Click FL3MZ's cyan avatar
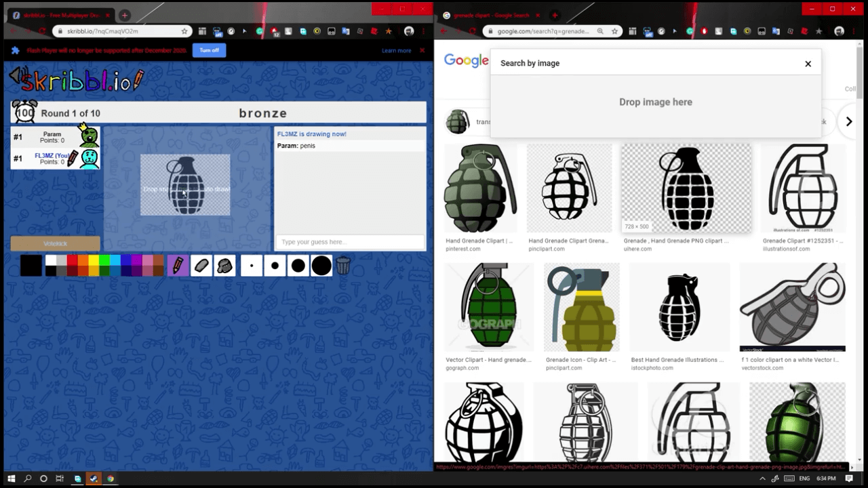The width and height of the screenshot is (868, 488). tap(89, 158)
